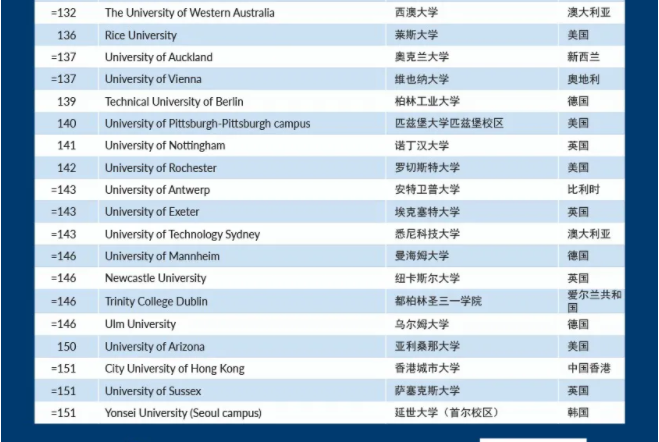Click the Chinese name '萨塞克斯大学'
Image resolution: width=659 pixels, height=442 pixels.
click(x=427, y=391)
